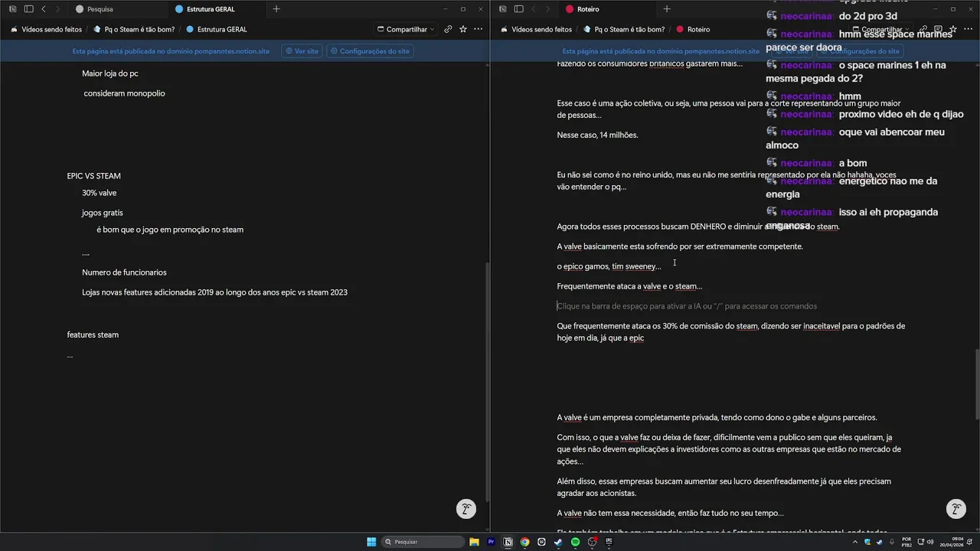Click the Roteiro window vertical scrollbar
This screenshot has height=551, width=980.
pos(977,383)
